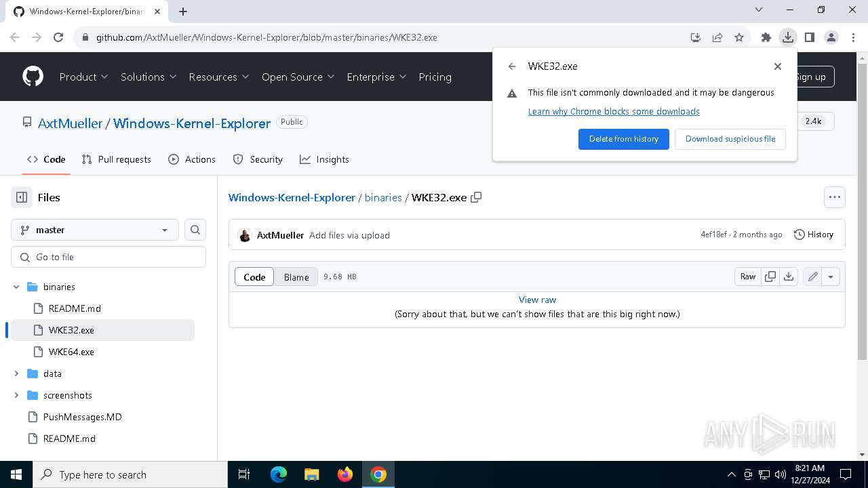Open the Chrome profile avatar icon
The width and height of the screenshot is (868, 488).
(x=831, y=37)
